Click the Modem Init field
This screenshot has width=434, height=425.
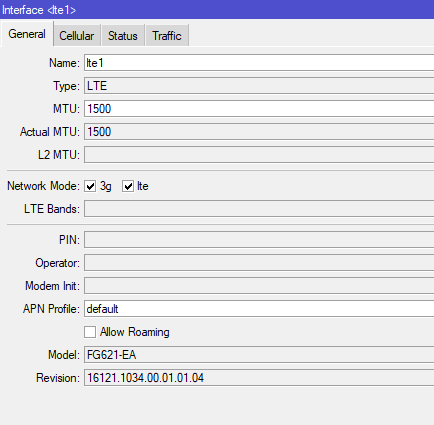click(259, 286)
